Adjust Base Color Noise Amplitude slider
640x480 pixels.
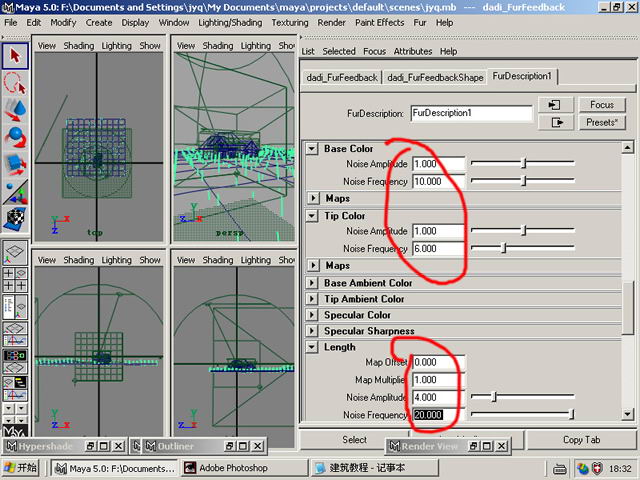click(x=524, y=163)
